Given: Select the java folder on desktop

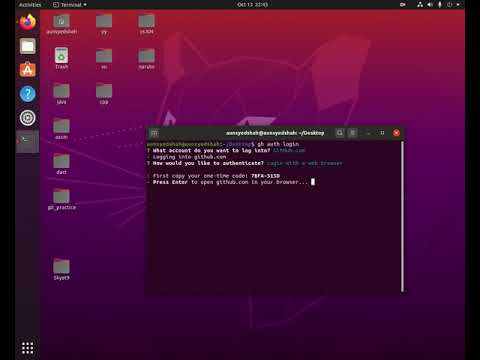Looking at the screenshot, I should tap(62, 94).
